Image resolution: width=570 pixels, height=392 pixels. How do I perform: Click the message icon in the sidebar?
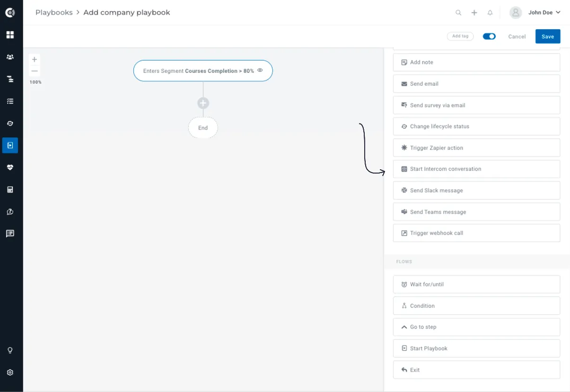click(10, 234)
